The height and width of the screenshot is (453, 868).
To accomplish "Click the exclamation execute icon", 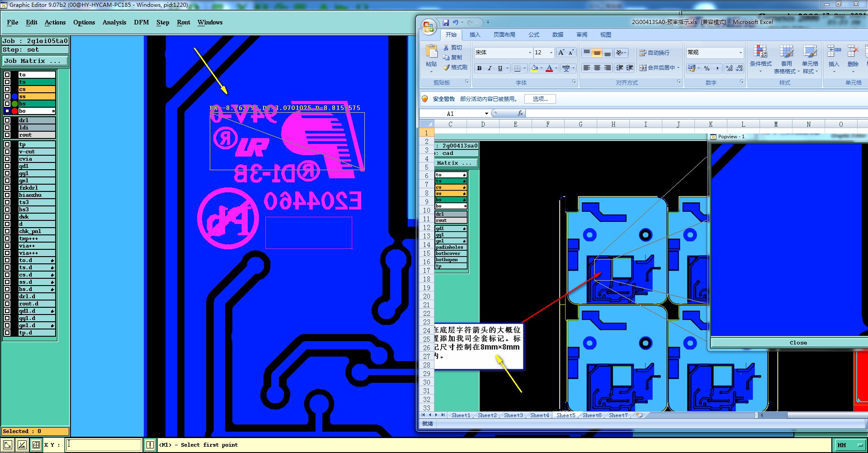I will 150,445.
